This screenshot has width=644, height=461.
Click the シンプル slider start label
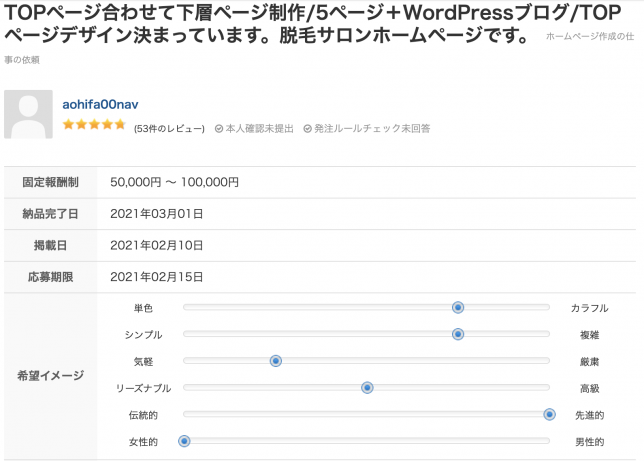143,335
